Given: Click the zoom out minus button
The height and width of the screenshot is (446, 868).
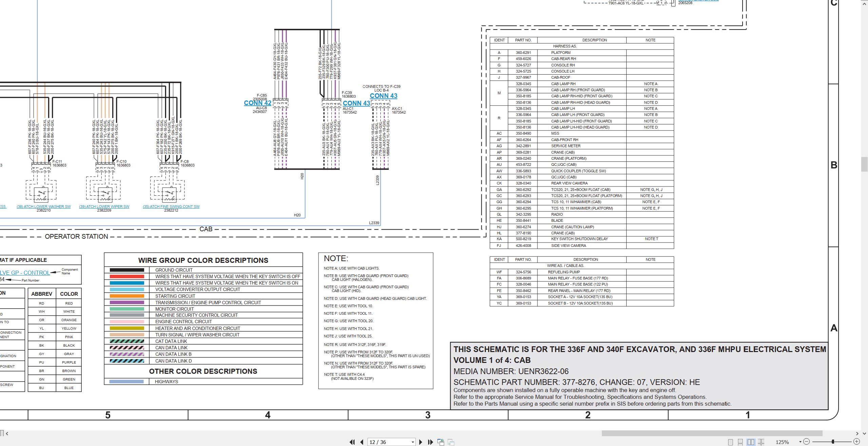Looking at the screenshot, I should pyautogui.click(x=807, y=442).
